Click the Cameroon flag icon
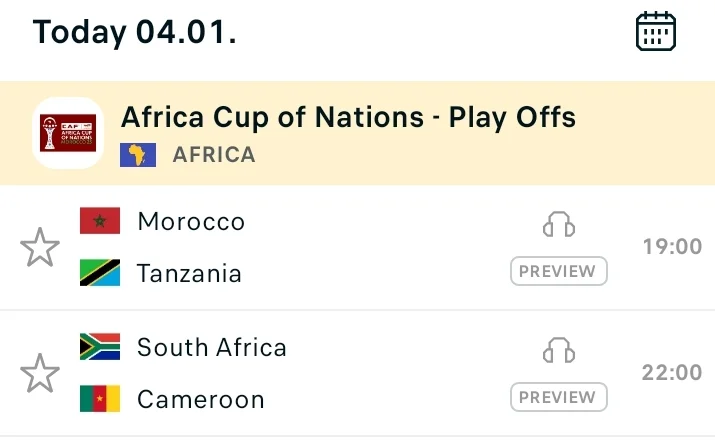The image size is (715, 444). [100, 399]
